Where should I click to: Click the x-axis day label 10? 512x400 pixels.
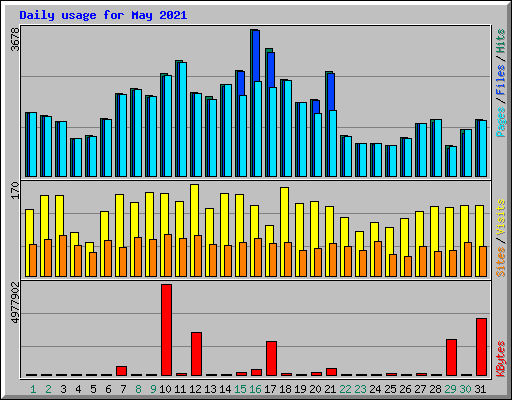click(x=165, y=389)
